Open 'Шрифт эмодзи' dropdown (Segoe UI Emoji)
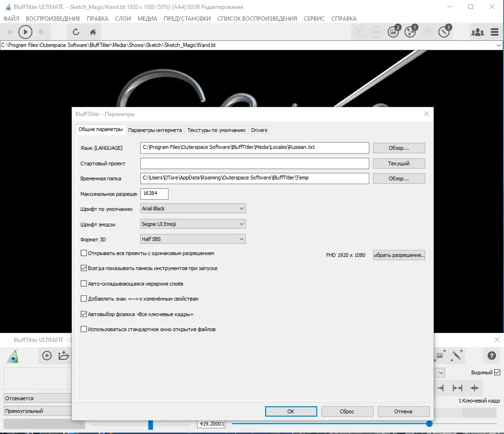Viewport: 504px width, 434px height. 193,224
